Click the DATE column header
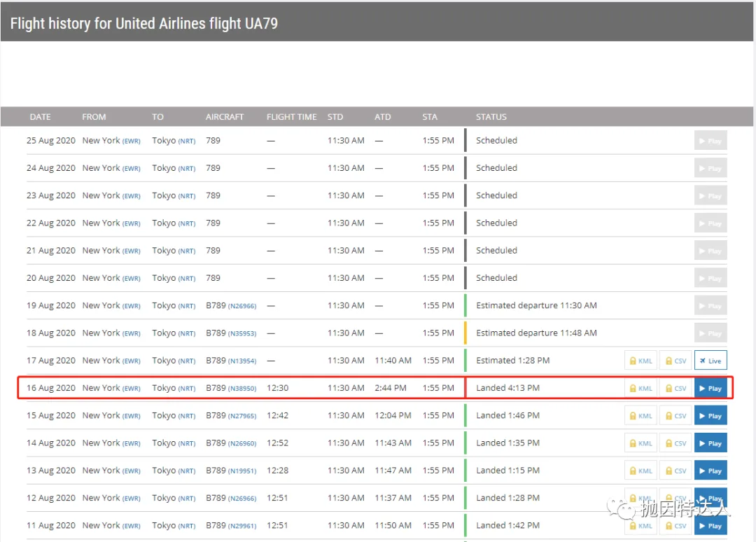The image size is (756, 542). tap(40, 117)
